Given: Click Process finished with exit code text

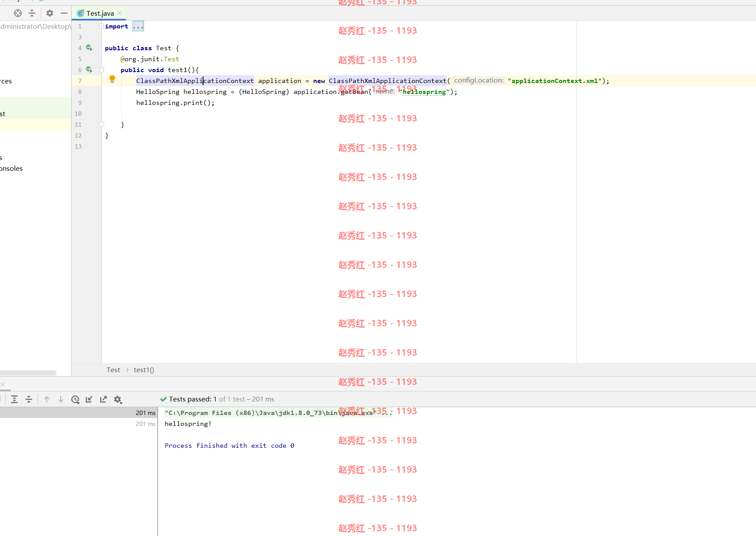Looking at the screenshot, I should pos(229,446).
